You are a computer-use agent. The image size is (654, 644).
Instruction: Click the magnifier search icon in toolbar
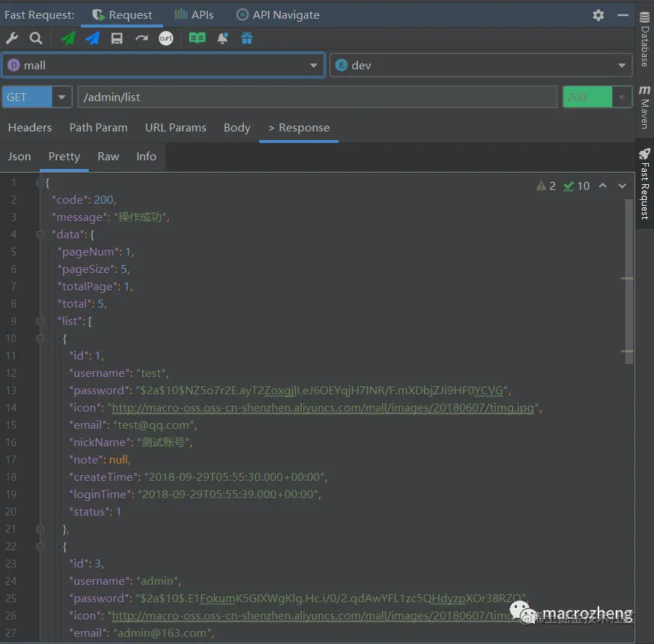[36, 38]
